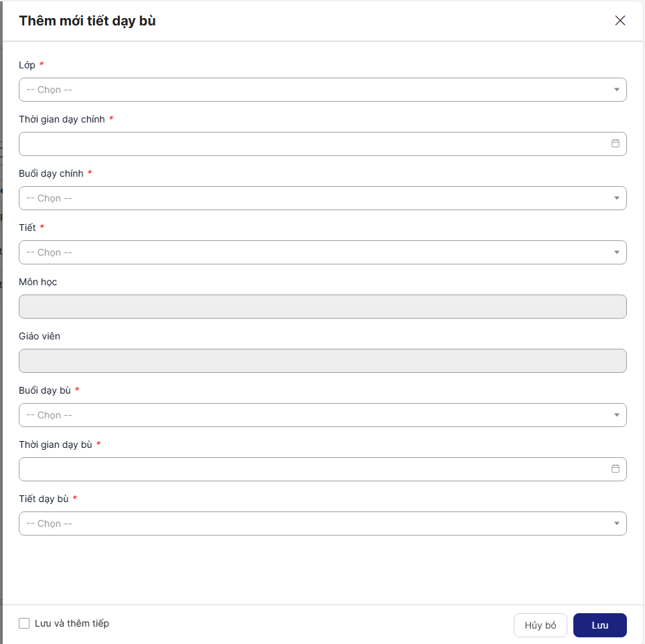Click dropdown arrow of Buổi dạy chính

point(616,198)
